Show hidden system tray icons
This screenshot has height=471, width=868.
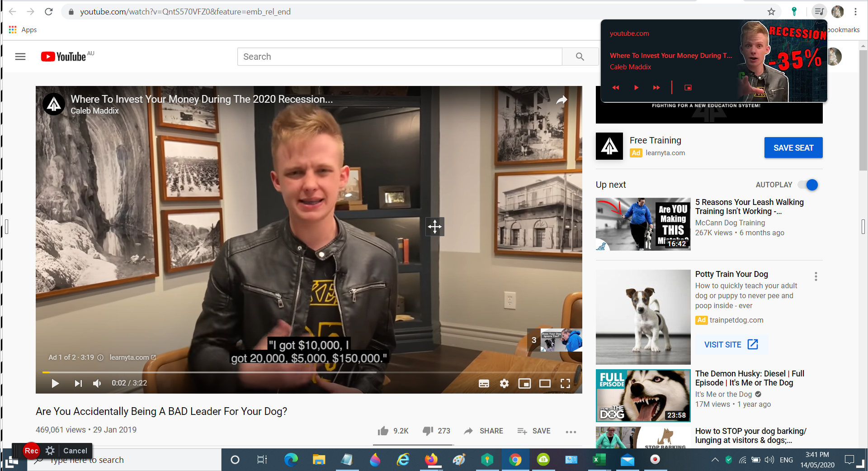point(715,460)
